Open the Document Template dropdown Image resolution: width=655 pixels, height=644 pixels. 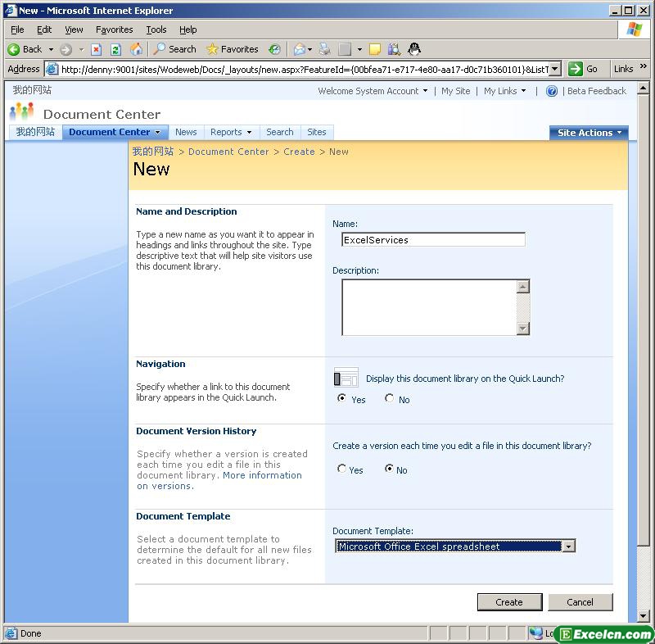tap(568, 546)
